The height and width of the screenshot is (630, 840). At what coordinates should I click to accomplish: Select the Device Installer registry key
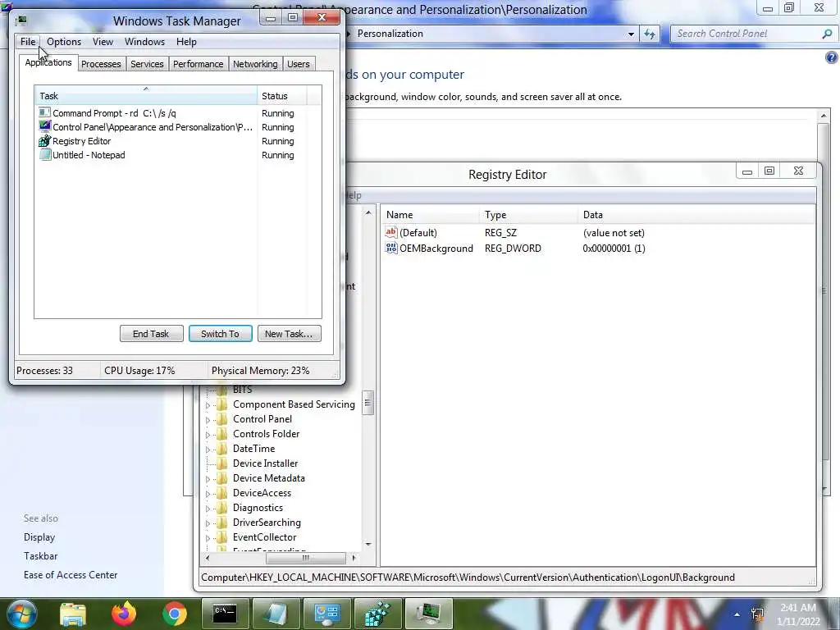point(265,463)
